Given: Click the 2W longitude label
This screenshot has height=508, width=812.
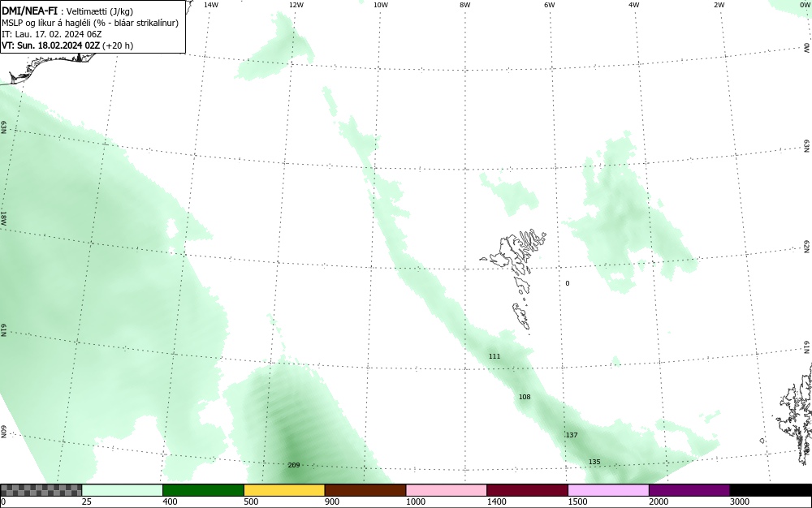Looking at the screenshot, I should tap(719, 5).
